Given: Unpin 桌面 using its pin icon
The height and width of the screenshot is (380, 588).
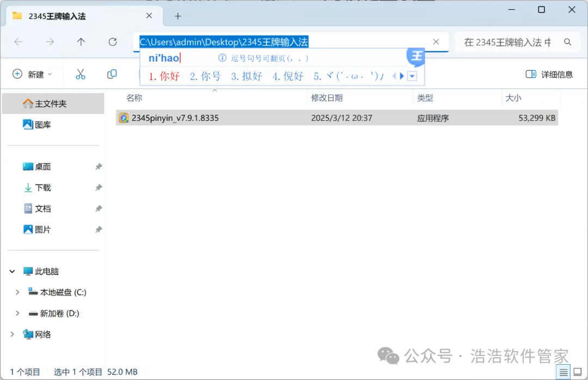Looking at the screenshot, I should (x=98, y=167).
